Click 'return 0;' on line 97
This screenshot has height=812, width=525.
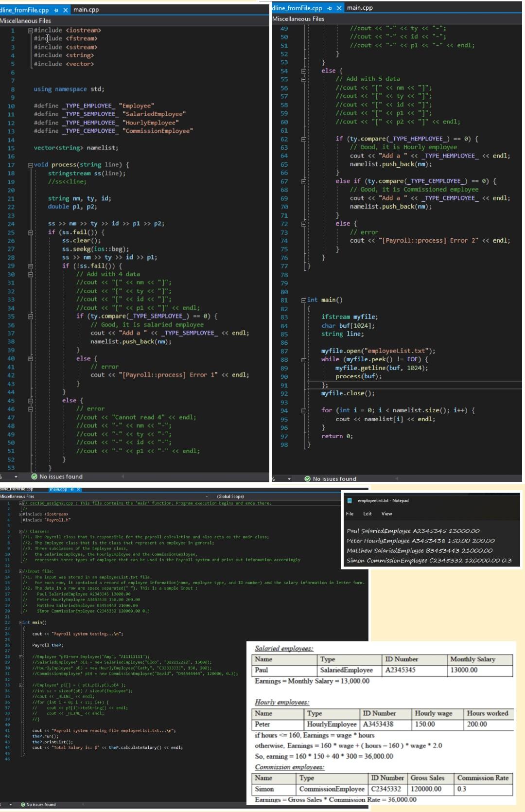tap(337, 436)
